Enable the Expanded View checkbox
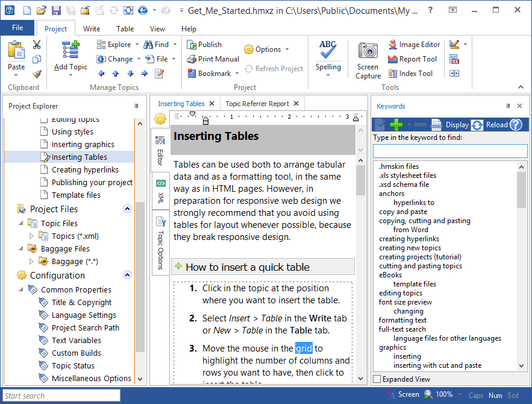The image size is (532, 404). pyautogui.click(x=377, y=379)
